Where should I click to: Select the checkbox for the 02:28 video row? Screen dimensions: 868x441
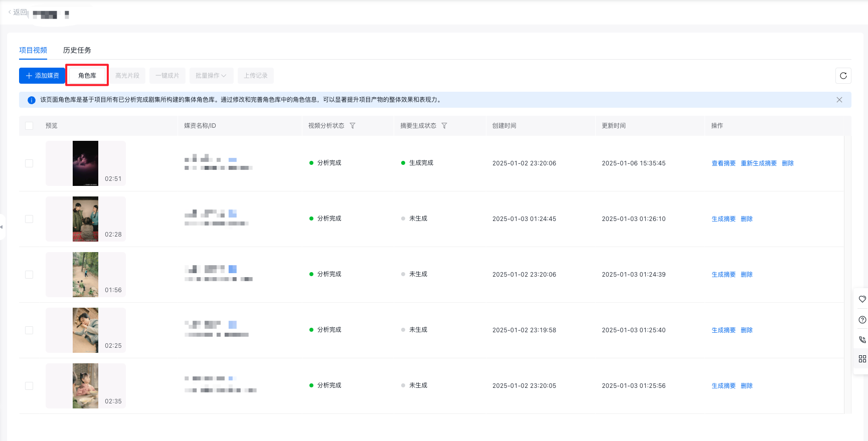click(x=29, y=219)
